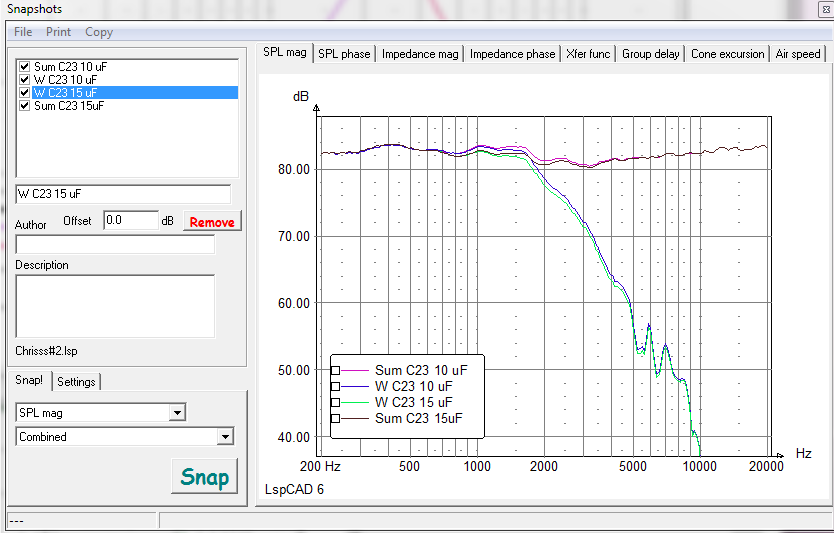This screenshot has width=834, height=533.
Task: Select the Group delay graph tab
Action: pyautogui.click(x=650, y=54)
